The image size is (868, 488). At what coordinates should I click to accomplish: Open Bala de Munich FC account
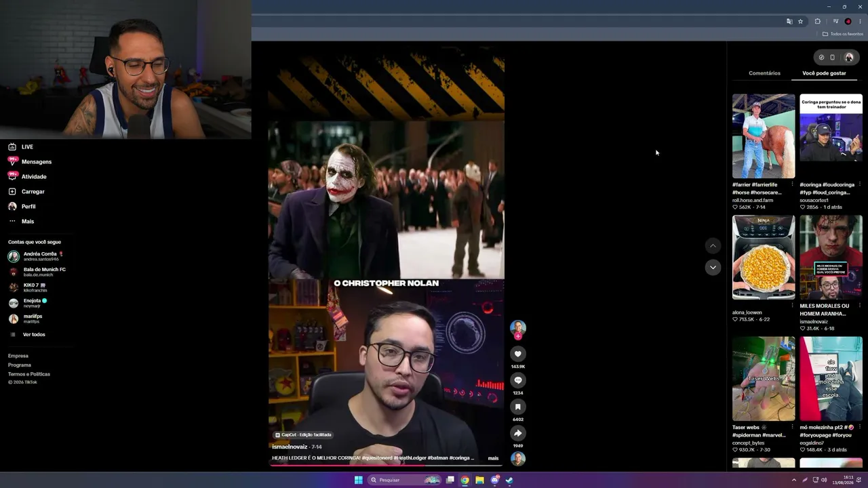click(37, 272)
